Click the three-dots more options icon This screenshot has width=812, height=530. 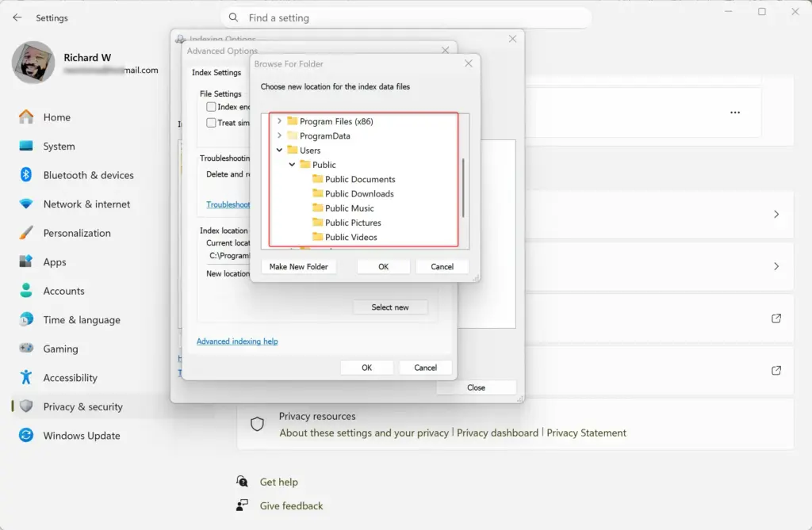pyautogui.click(x=735, y=112)
